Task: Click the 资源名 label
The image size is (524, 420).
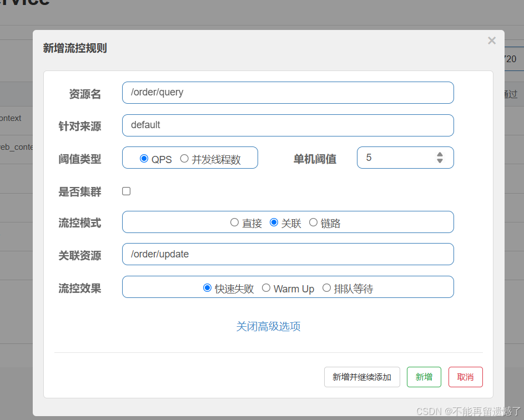Action: coord(85,94)
